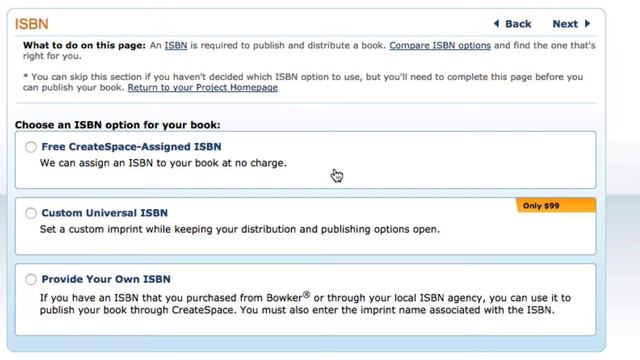
Task: Click 'Custom Universal ISBN' heading text
Action: coord(104,213)
